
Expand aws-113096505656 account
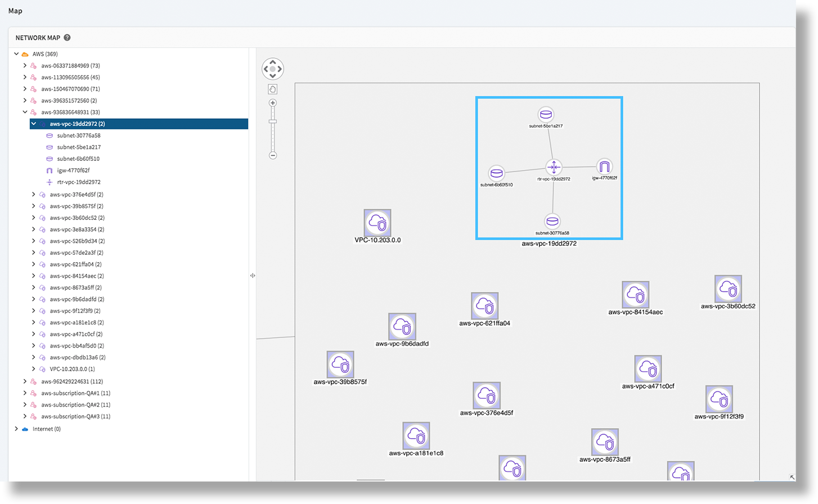pyautogui.click(x=25, y=77)
